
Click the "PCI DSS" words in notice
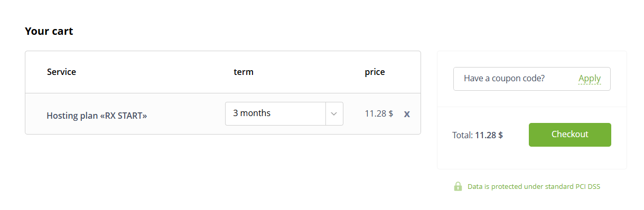coord(587,186)
